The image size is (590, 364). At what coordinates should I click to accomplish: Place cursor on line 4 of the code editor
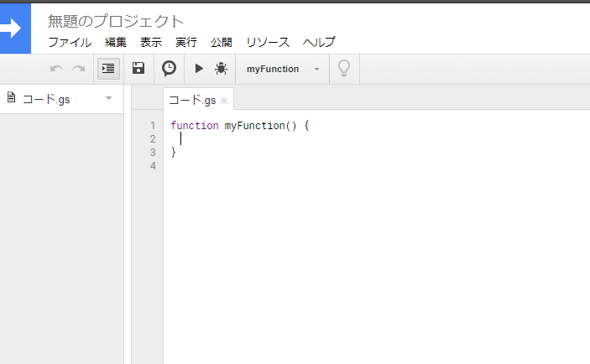[376, 166]
